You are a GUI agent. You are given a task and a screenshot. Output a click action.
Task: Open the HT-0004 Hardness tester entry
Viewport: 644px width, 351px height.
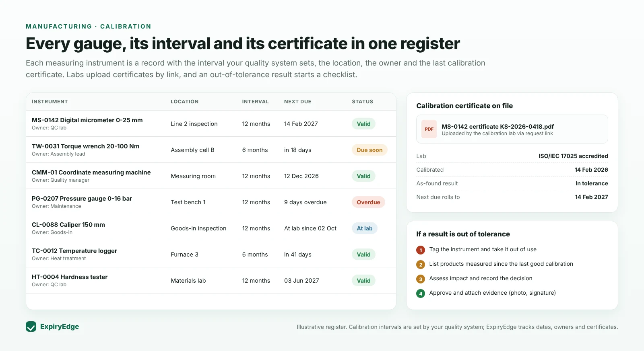point(70,277)
